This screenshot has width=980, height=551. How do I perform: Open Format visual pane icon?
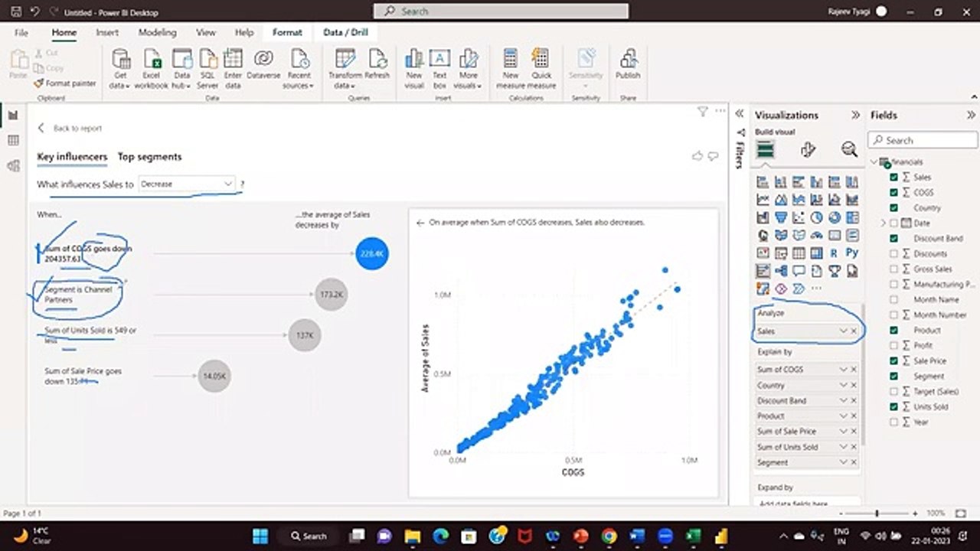pyautogui.click(x=808, y=150)
